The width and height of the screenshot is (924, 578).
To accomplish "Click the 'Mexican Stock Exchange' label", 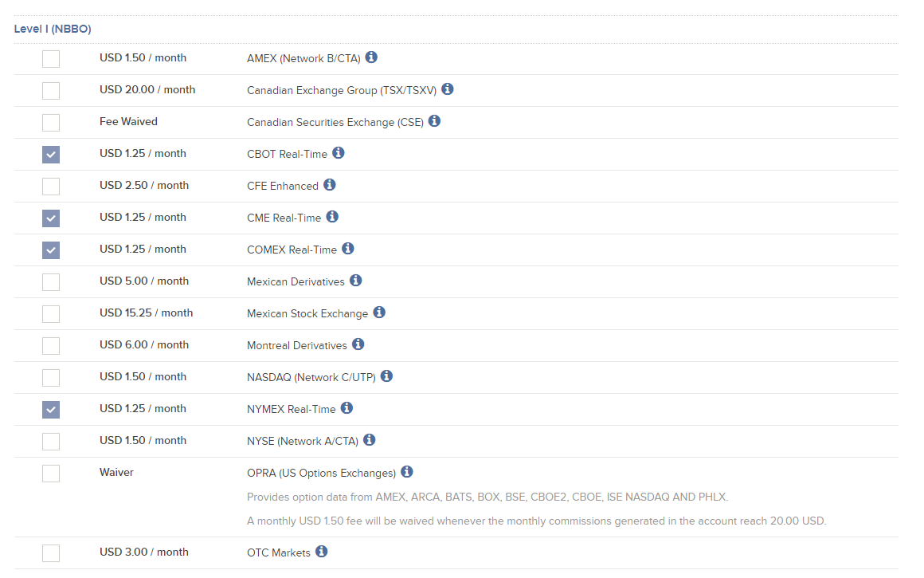I will tap(307, 314).
